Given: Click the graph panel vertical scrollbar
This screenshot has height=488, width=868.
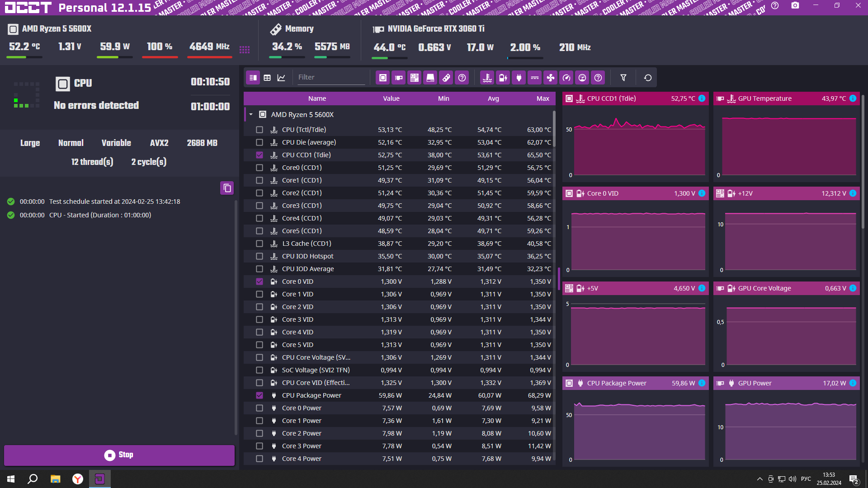Looking at the screenshot, I should 863,162.
